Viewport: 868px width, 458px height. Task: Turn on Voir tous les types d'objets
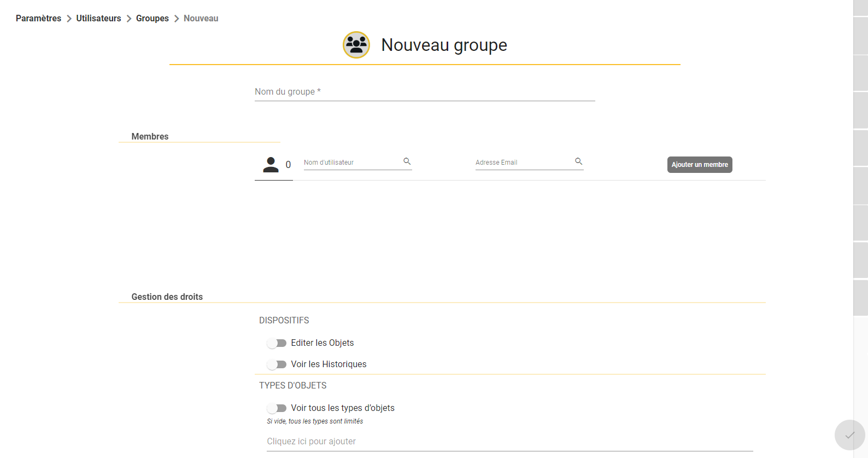pyautogui.click(x=277, y=408)
